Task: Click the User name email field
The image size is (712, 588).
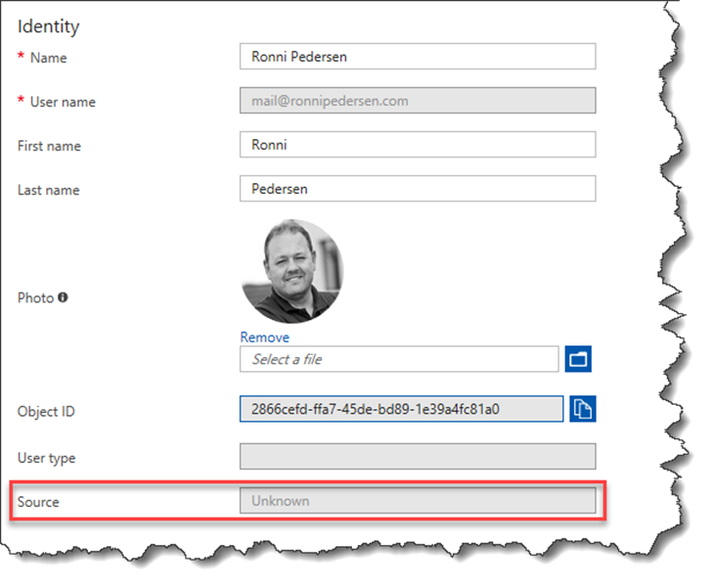Action: (418, 101)
